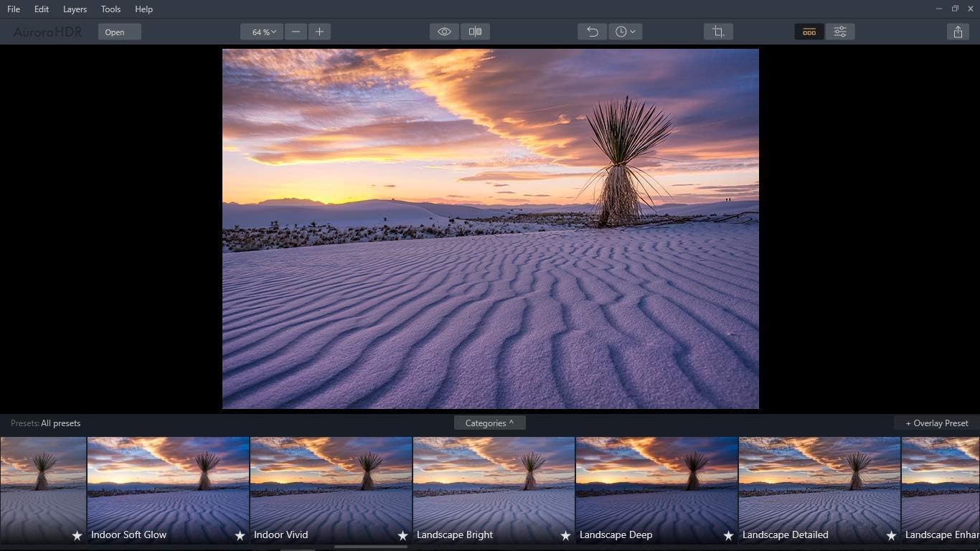This screenshot has width=980, height=551.
Task: Expand the history dropdown
Action: pos(625,31)
